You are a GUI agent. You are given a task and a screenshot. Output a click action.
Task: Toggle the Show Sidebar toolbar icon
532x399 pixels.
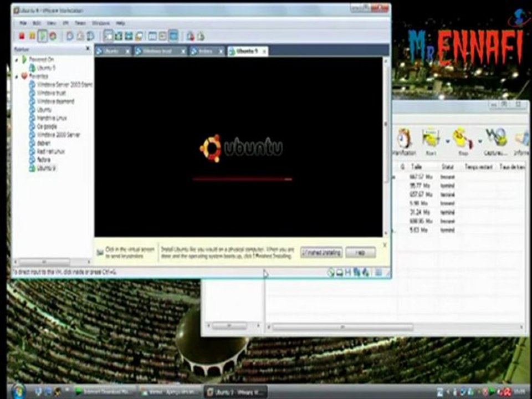click(x=108, y=35)
